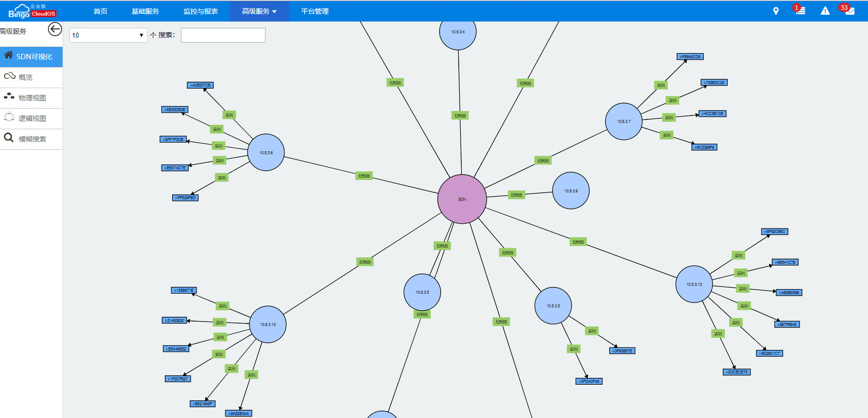Select instance node i-8F62C6BC

775,232
